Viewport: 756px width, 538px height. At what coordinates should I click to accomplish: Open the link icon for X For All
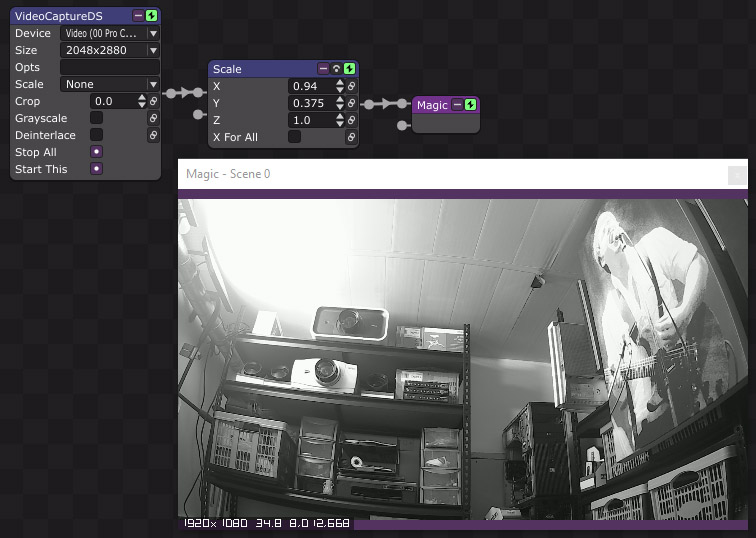point(351,137)
